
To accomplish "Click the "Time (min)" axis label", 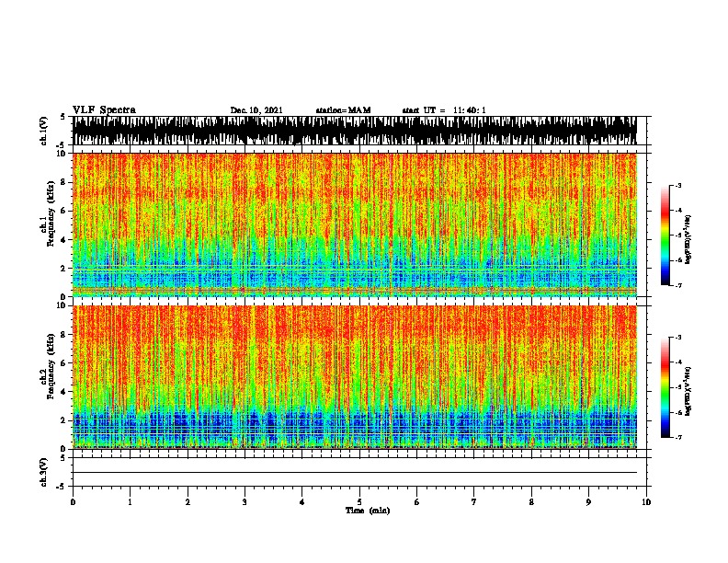I will coord(368,511).
